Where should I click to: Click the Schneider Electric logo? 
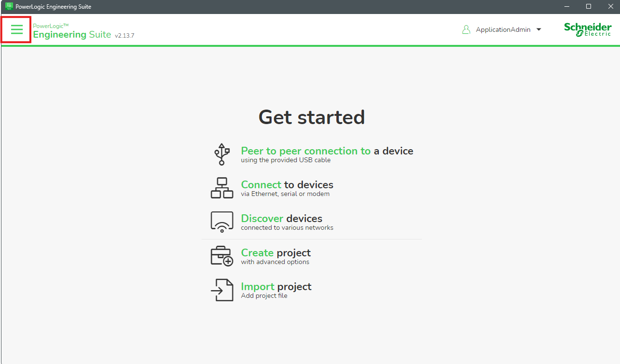(x=588, y=29)
